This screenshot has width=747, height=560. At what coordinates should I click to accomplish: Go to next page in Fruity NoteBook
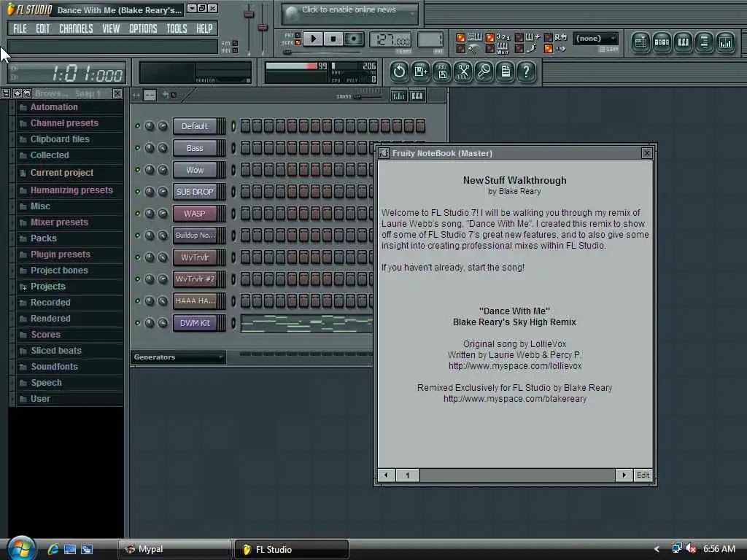(624, 475)
